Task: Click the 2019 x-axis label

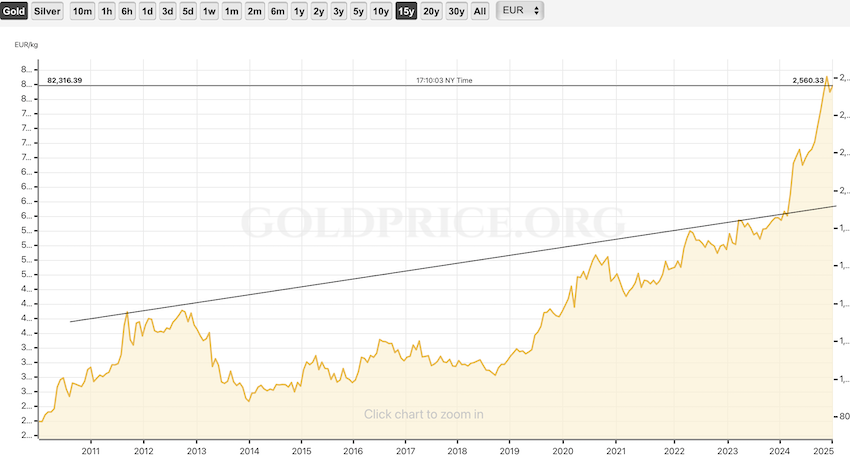Action: coord(509,451)
